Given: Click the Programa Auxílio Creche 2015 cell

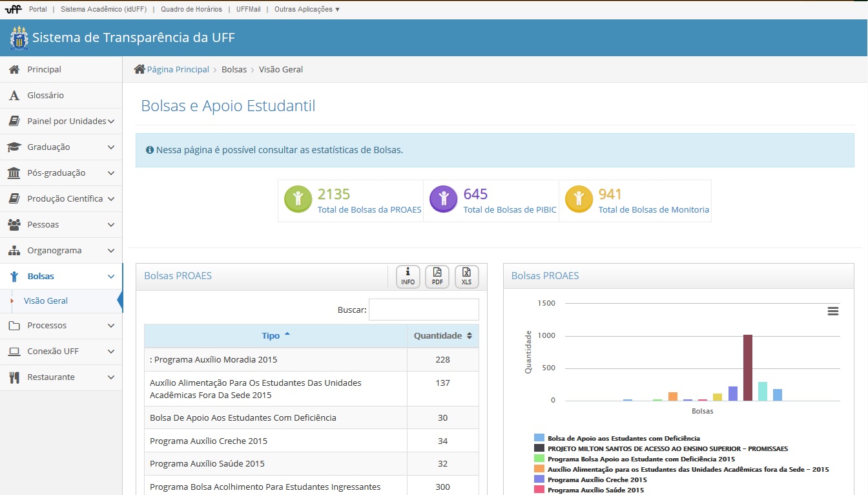Looking at the screenshot, I should (x=276, y=441).
